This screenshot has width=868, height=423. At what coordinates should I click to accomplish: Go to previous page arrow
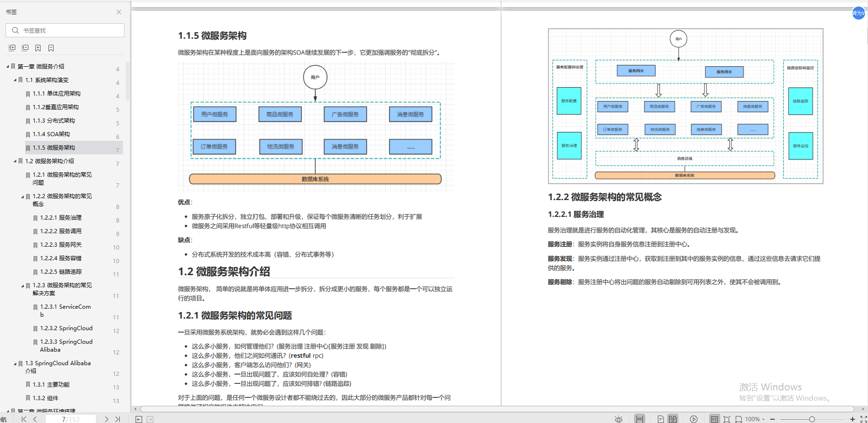tap(35, 419)
